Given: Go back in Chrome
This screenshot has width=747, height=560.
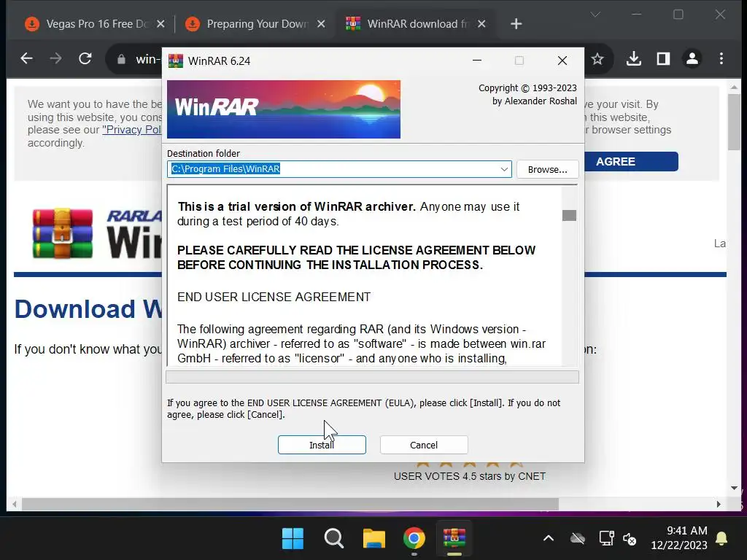Looking at the screenshot, I should coord(27,58).
